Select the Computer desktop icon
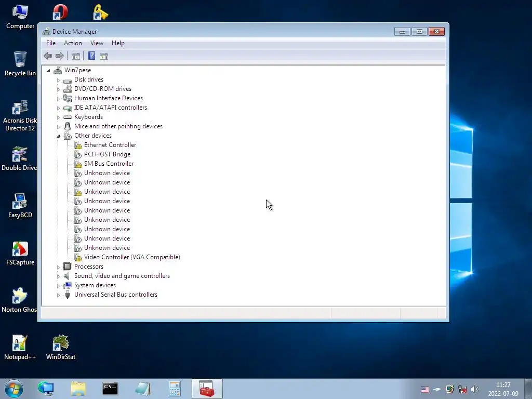This screenshot has height=399, width=532. (x=20, y=17)
